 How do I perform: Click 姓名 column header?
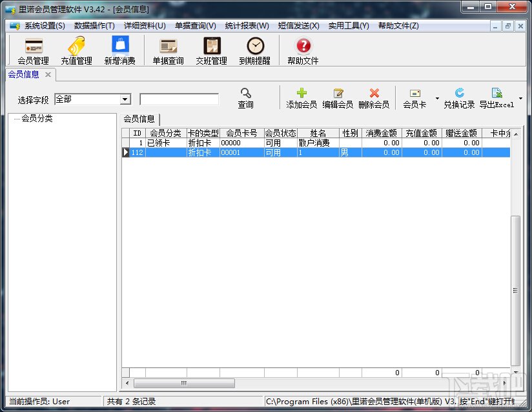pos(318,133)
